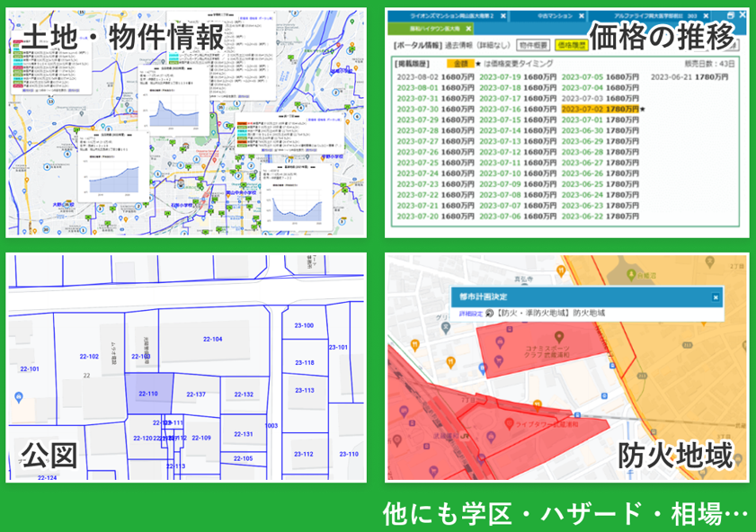Click the ライブタワー武蔵浦和 map pin
This screenshot has height=532, width=756.
(510, 422)
